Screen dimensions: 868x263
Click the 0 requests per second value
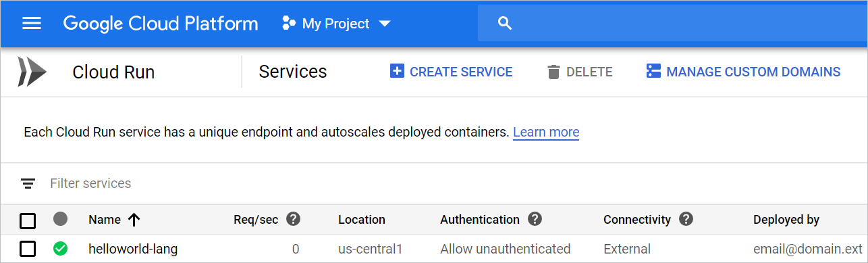click(296, 249)
